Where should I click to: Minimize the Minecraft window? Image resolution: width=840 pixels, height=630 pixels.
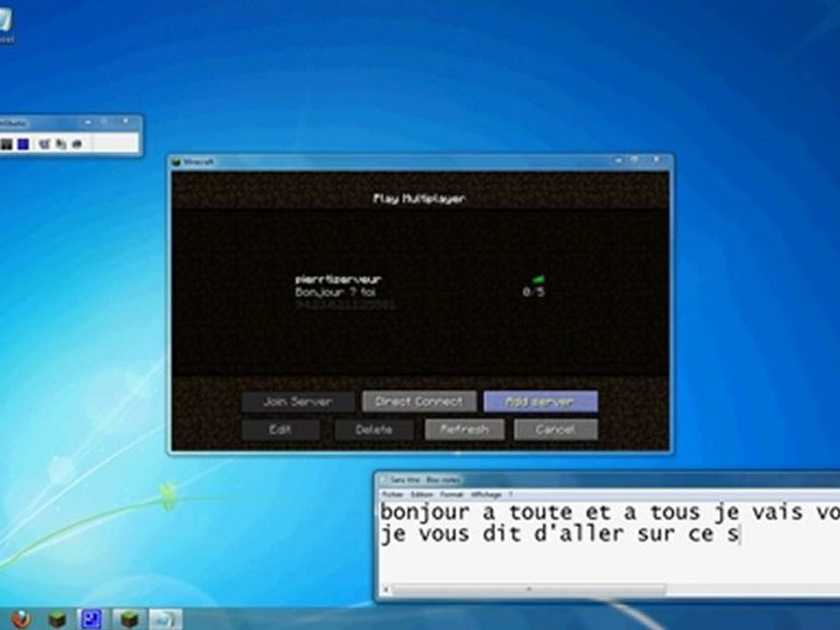pyautogui.click(x=618, y=160)
